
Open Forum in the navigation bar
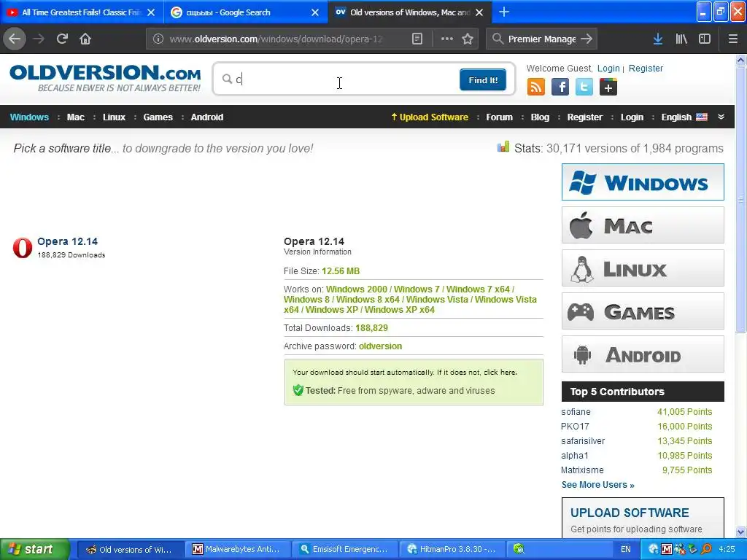499,117
